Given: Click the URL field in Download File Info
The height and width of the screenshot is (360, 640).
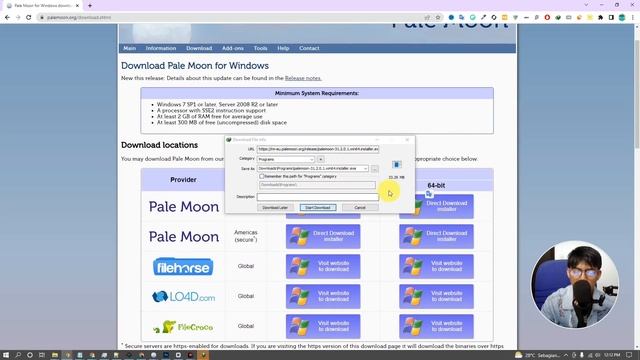Looking at the screenshot, I should pyautogui.click(x=318, y=149).
